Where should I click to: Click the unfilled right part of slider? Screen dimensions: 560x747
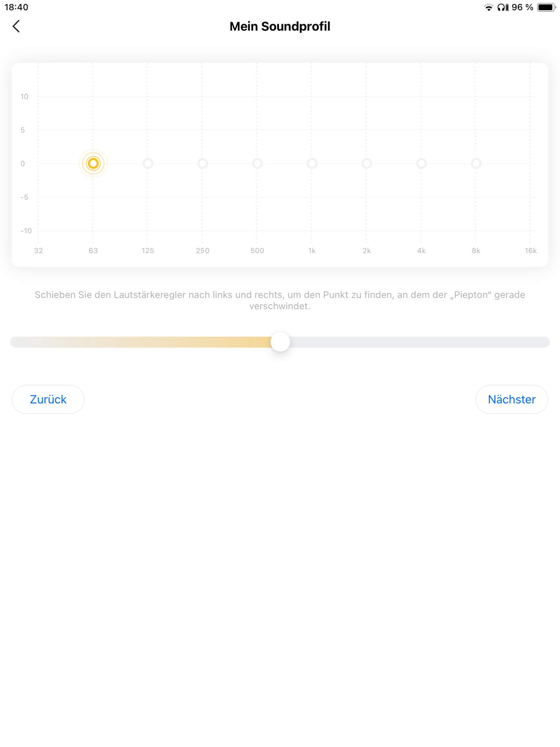click(419, 342)
